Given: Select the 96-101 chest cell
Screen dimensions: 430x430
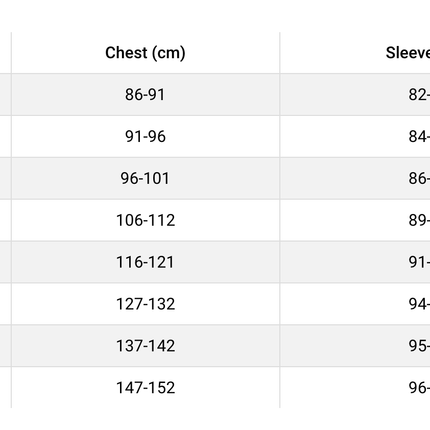Looking at the screenshot, I should pyautogui.click(x=145, y=178).
